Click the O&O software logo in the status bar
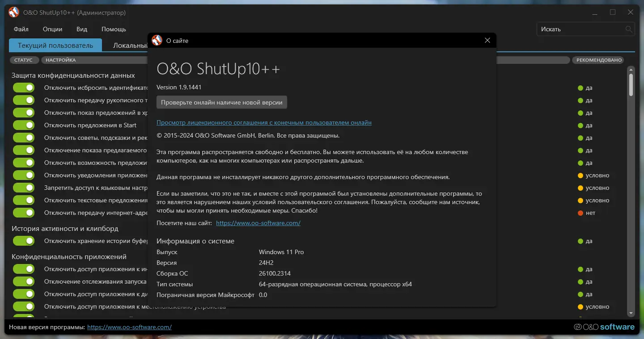This screenshot has width=644, height=339. (x=604, y=327)
